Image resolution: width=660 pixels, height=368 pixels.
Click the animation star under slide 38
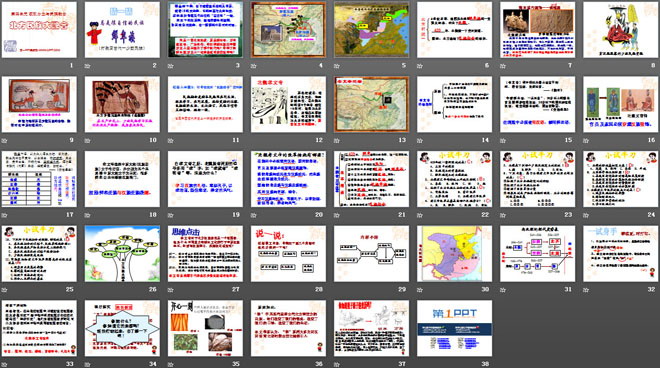pos(420,364)
